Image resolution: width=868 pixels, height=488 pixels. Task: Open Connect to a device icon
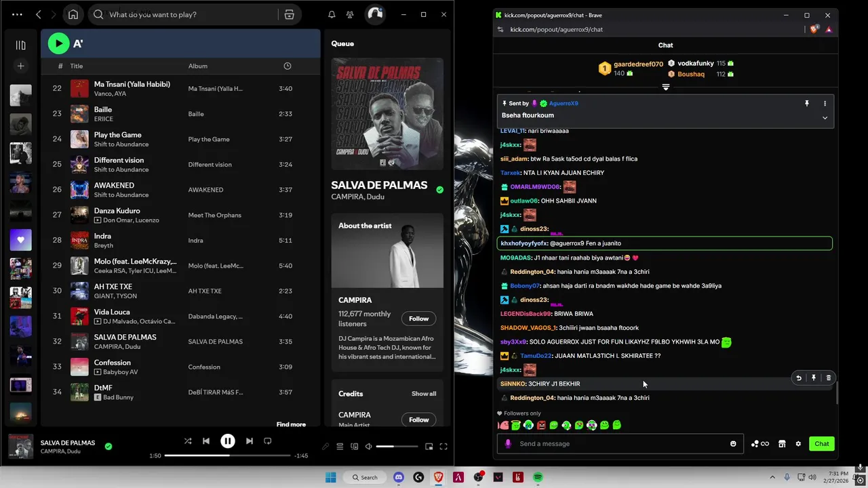[355, 447]
